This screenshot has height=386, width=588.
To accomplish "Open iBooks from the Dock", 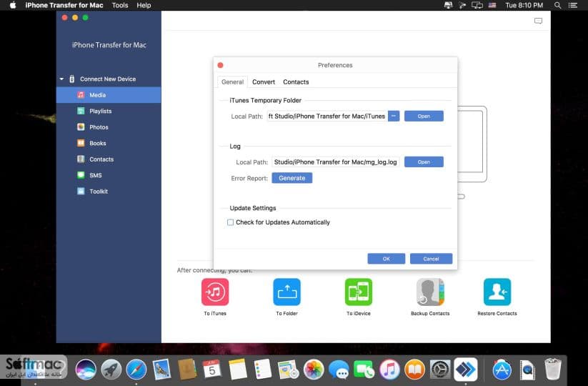I will [x=415, y=370].
